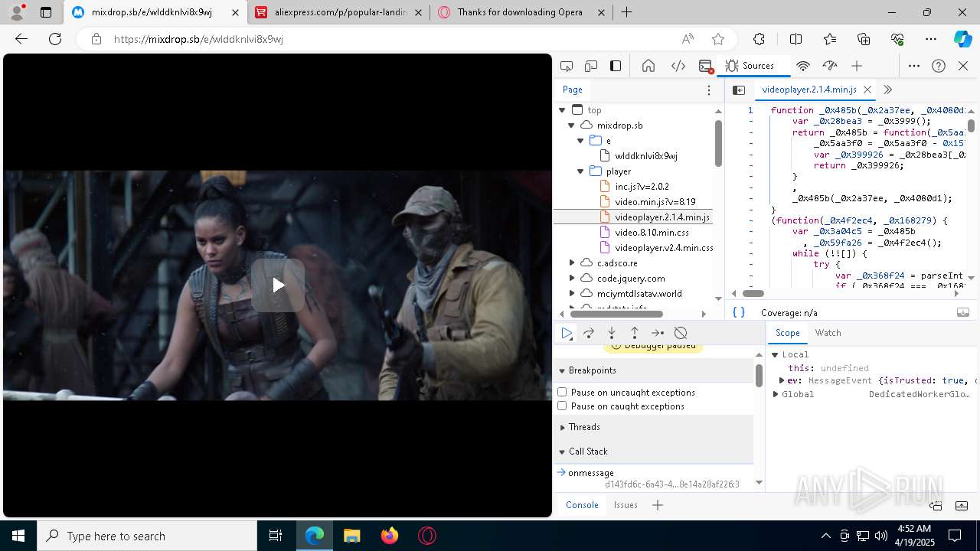Add a tool to the drawer with plus
This screenshot has width=980, height=551.
click(x=657, y=505)
